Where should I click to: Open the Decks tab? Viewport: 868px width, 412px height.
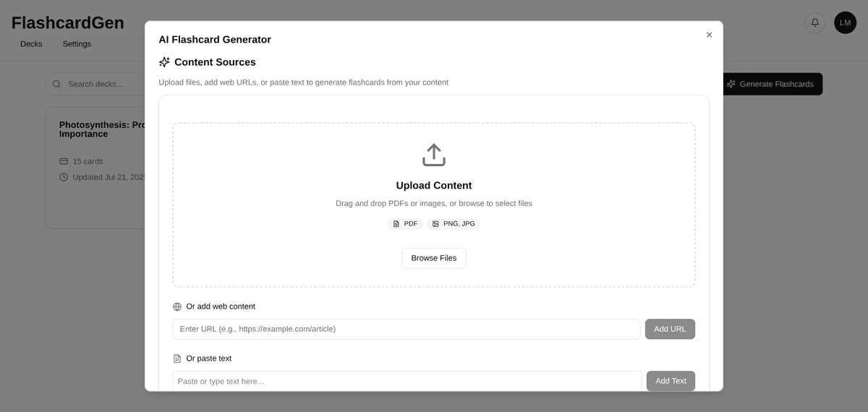[31, 44]
